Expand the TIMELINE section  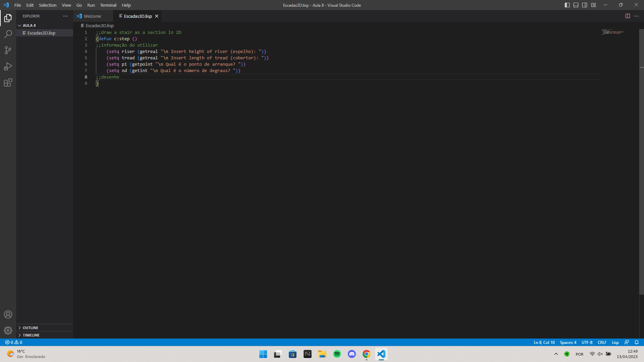pos(45,335)
